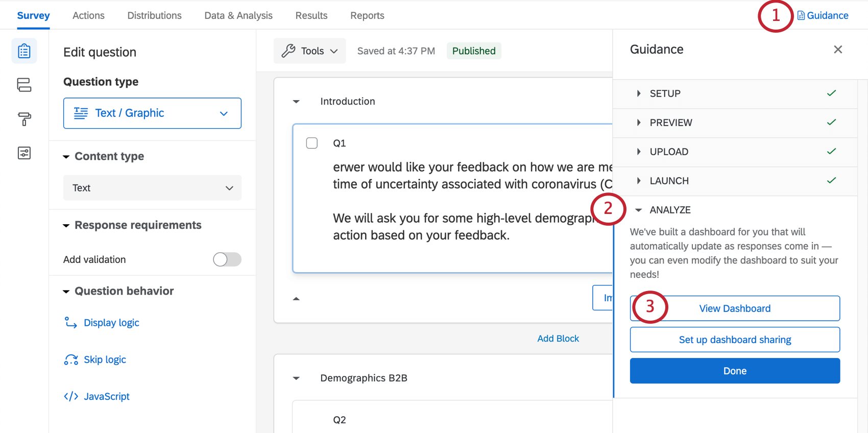Screen dimensions: 868x433
Task: Open the Text / Graphic question type dropdown
Action: (152, 113)
